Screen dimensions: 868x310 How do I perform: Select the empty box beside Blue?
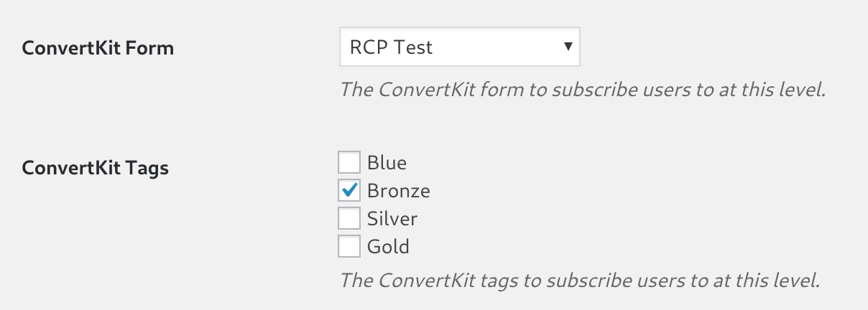349,162
